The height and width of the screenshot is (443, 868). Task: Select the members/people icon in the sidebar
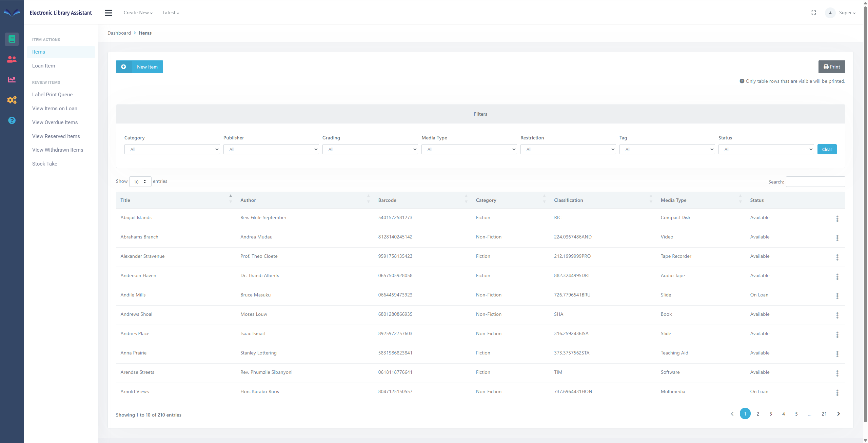pyautogui.click(x=12, y=59)
